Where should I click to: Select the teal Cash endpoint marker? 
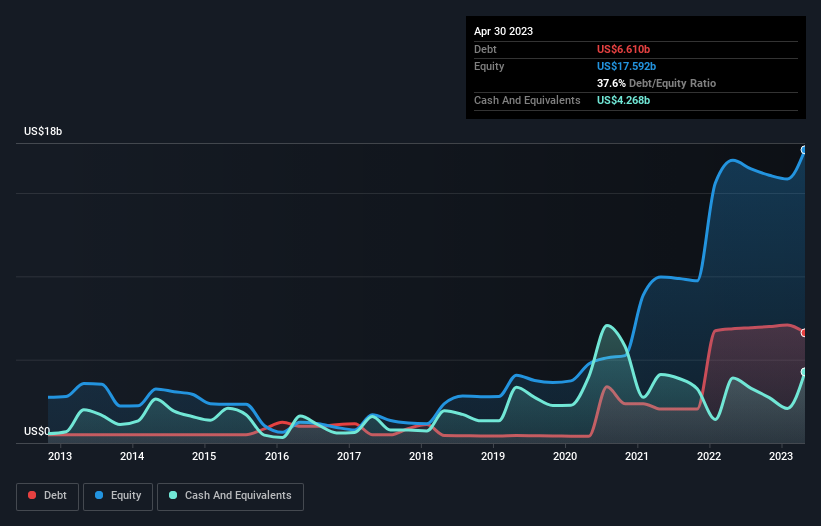[804, 372]
